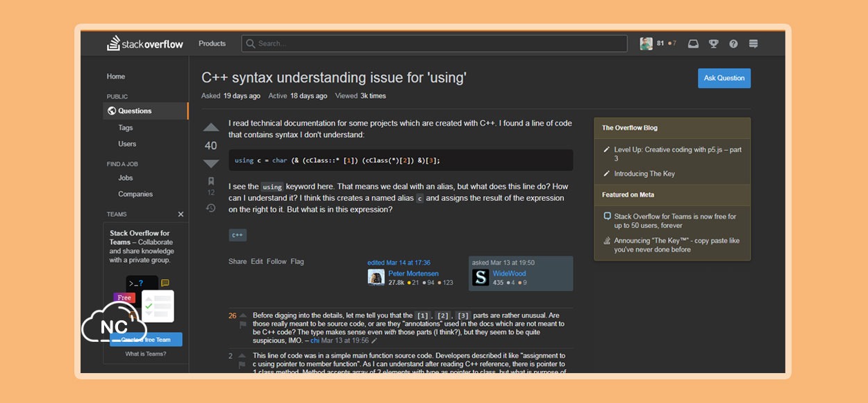Open the Products menu
Screen dimensions: 868x403
click(212, 44)
